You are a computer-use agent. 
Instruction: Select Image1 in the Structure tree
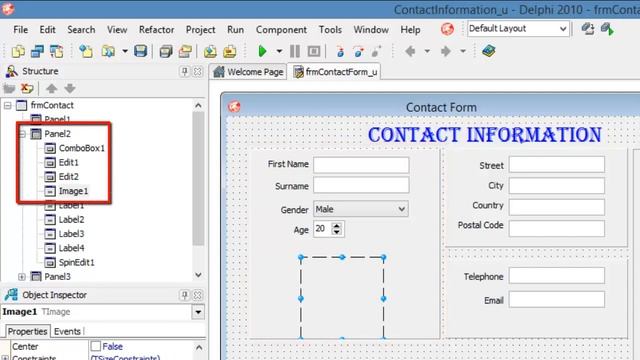[x=73, y=191]
